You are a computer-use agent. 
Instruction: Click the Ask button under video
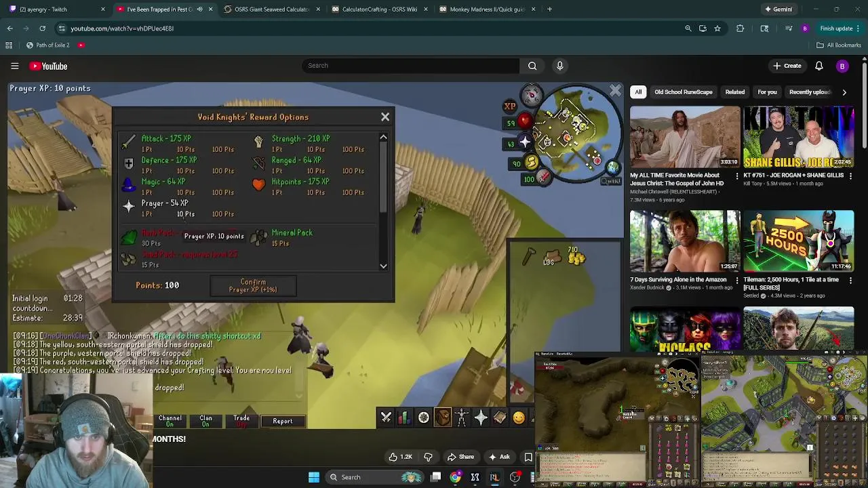click(x=498, y=457)
